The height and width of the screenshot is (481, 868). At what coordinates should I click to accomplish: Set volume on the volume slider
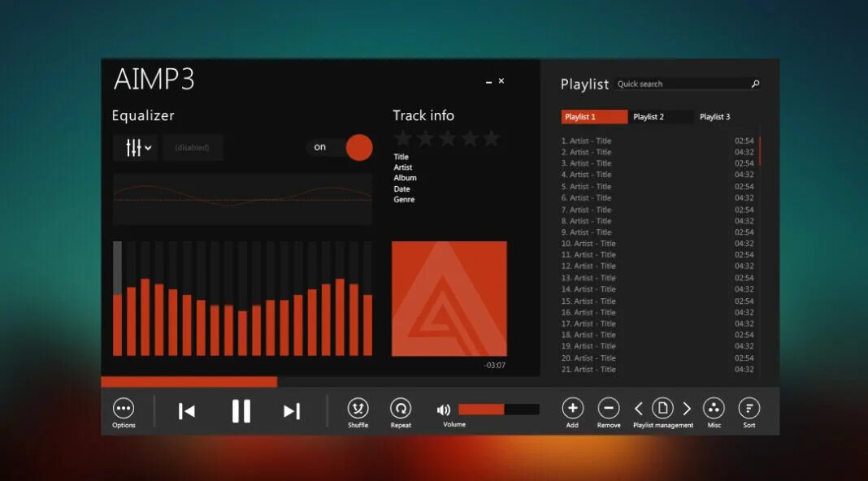click(x=499, y=409)
